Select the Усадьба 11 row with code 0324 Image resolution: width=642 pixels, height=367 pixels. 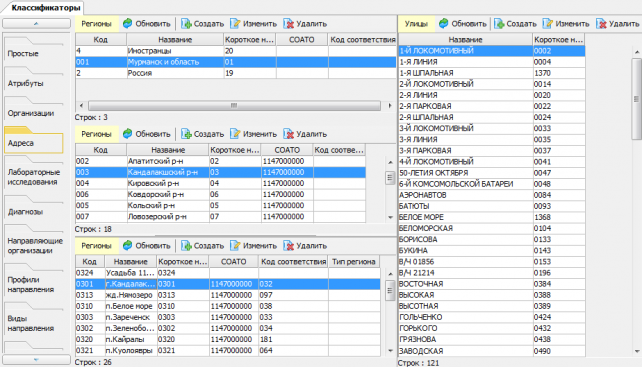tap(228, 272)
